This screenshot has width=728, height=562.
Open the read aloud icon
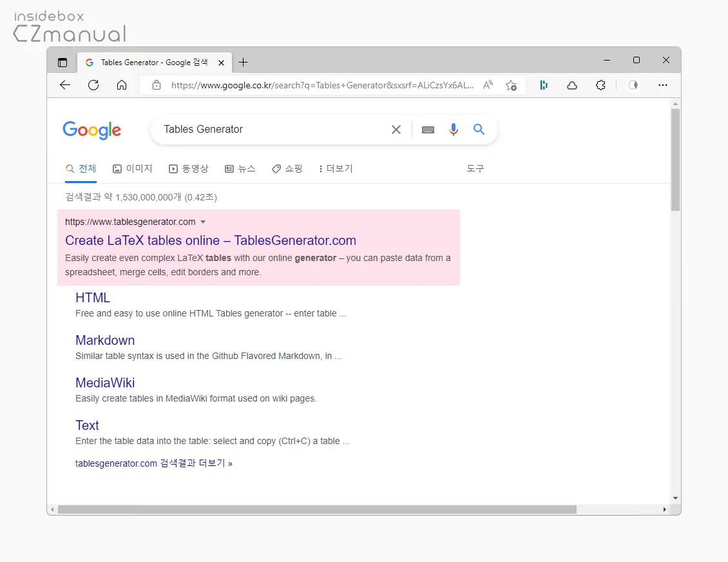tap(488, 85)
